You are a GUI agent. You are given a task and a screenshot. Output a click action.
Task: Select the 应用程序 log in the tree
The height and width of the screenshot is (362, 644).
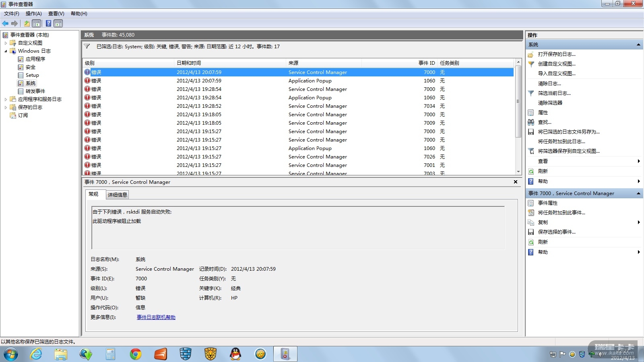35,59
